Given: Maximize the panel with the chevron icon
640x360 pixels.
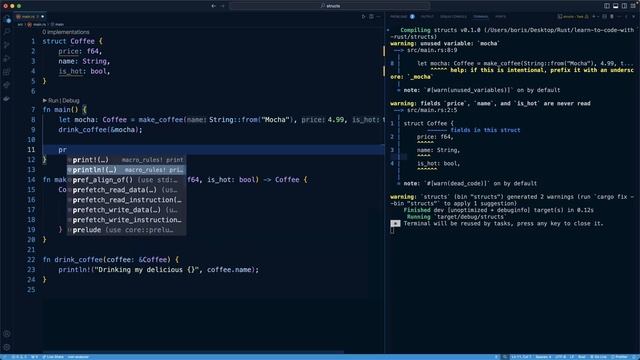Looking at the screenshot, I should [x=627, y=17].
